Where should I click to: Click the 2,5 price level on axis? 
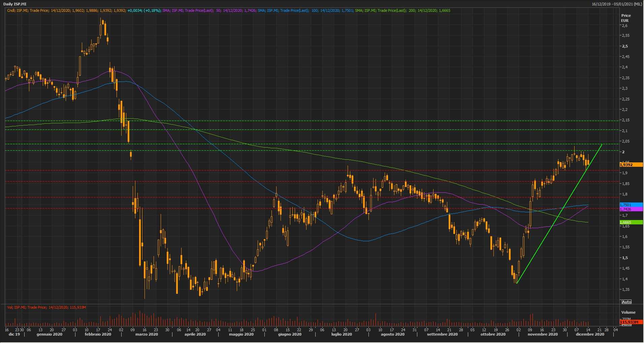pos(625,46)
